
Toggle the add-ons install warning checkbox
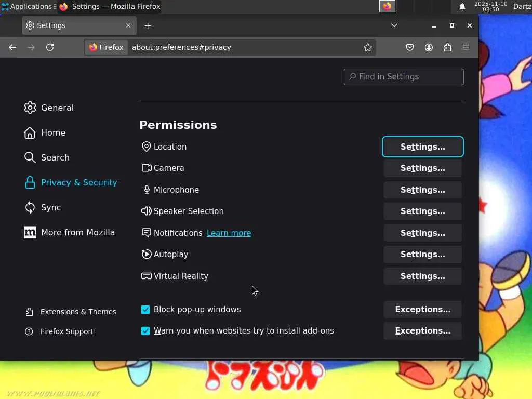click(145, 331)
